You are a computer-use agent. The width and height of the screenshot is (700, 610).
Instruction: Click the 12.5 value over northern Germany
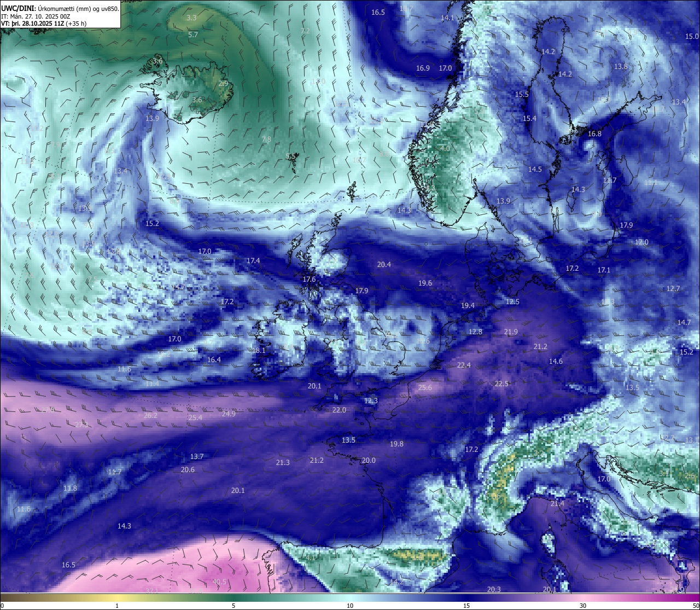(512, 302)
